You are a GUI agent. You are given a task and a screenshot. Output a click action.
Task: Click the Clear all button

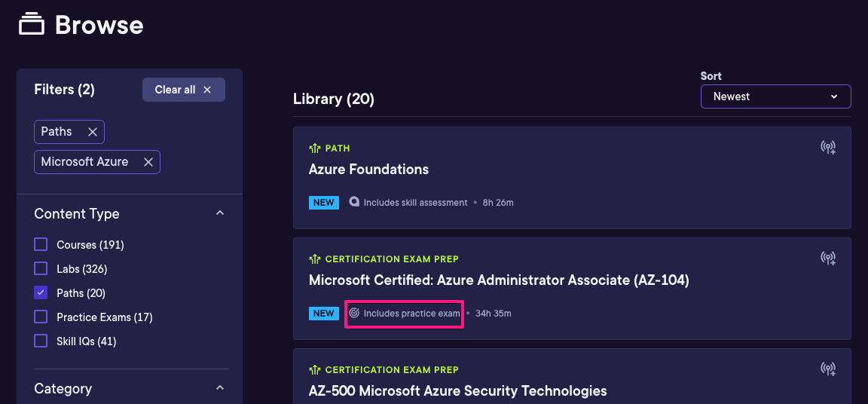click(184, 90)
